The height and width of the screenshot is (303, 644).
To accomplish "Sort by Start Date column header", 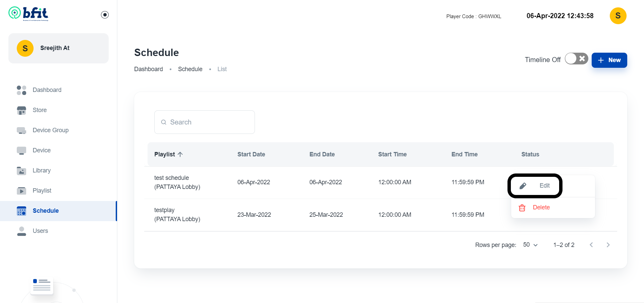I will pyautogui.click(x=251, y=154).
